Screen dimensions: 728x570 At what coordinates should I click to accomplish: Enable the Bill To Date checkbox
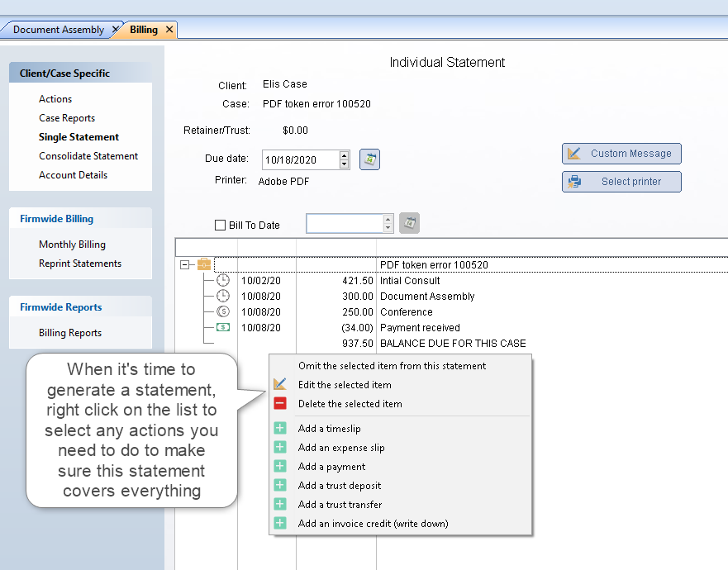tap(220, 225)
